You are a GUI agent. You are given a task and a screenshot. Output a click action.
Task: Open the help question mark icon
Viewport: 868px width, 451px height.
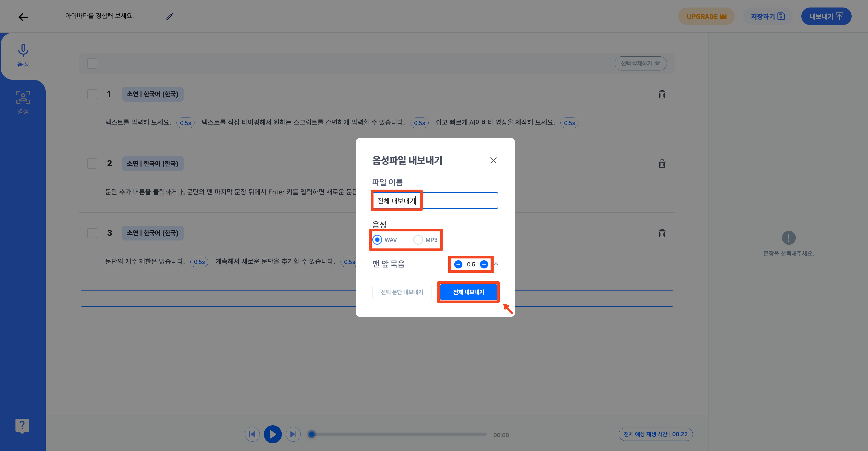(22, 426)
